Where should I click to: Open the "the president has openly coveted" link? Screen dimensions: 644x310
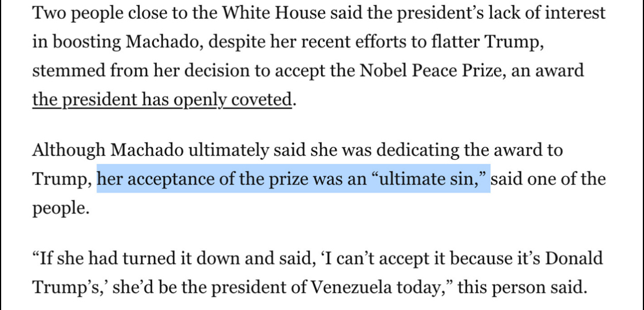(163, 100)
